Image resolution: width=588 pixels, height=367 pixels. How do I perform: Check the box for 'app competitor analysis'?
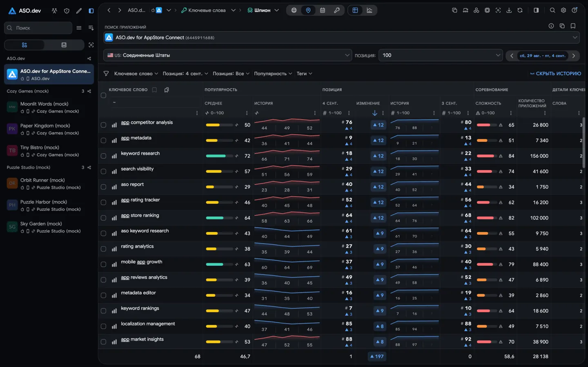(103, 125)
